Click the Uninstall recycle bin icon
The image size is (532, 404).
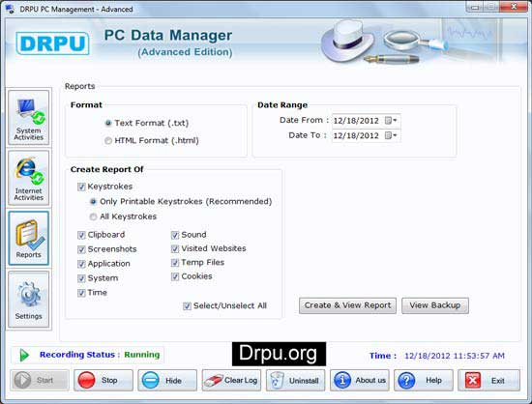coord(278,380)
